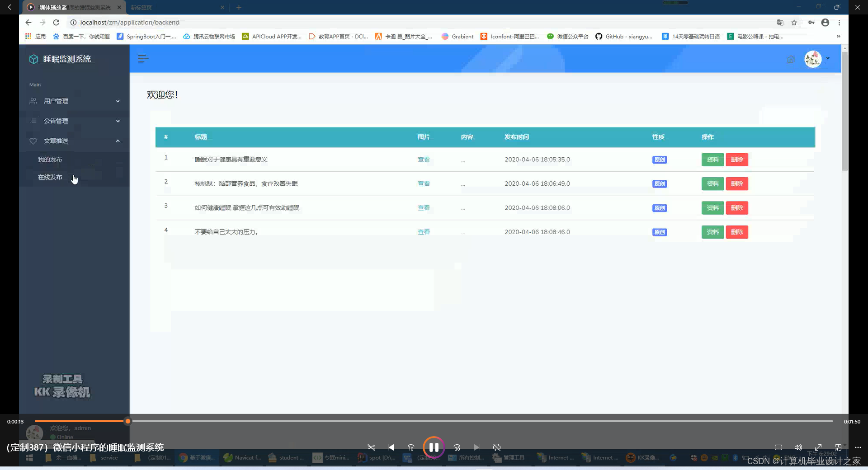Image resolution: width=868 pixels, height=470 pixels.
Task: Click the translate page icon
Action: click(x=780, y=23)
